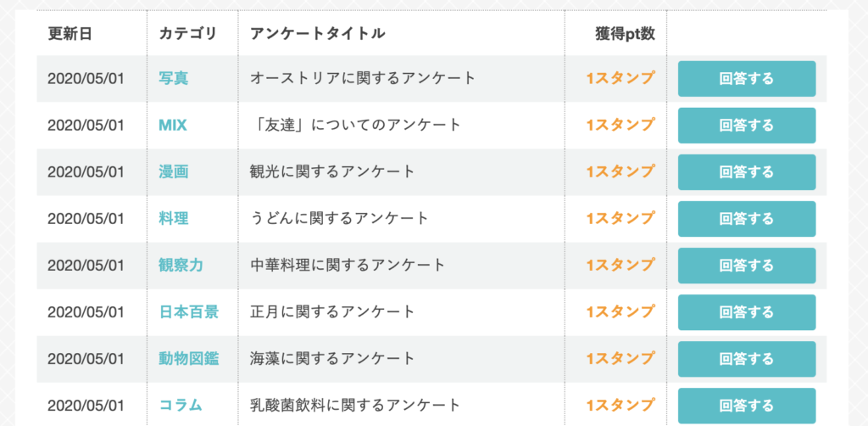
Task: Click 回答する for the 中華料理 survey
Action: coord(747,266)
